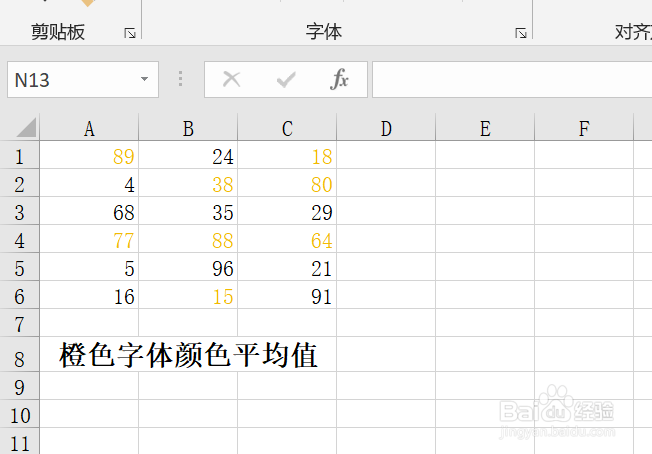Viewport: 652px width, 454px height.
Task: Select cell containing 24
Action: (x=188, y=155)
